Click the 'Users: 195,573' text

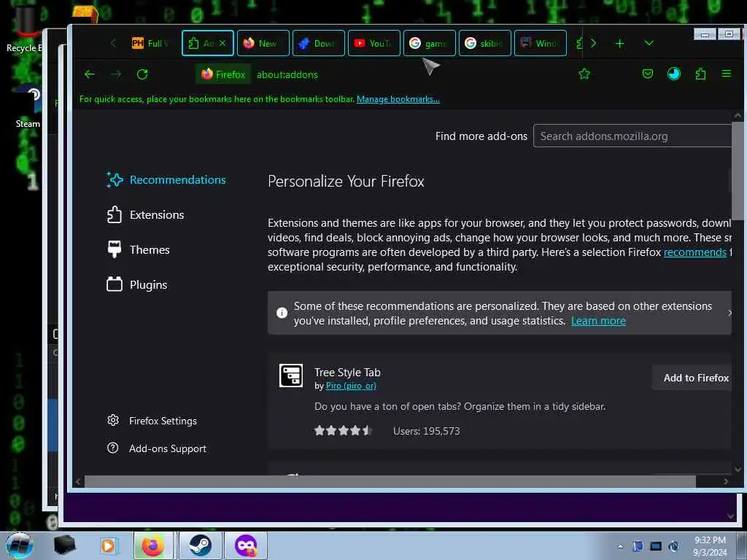(x=426, y=431)
